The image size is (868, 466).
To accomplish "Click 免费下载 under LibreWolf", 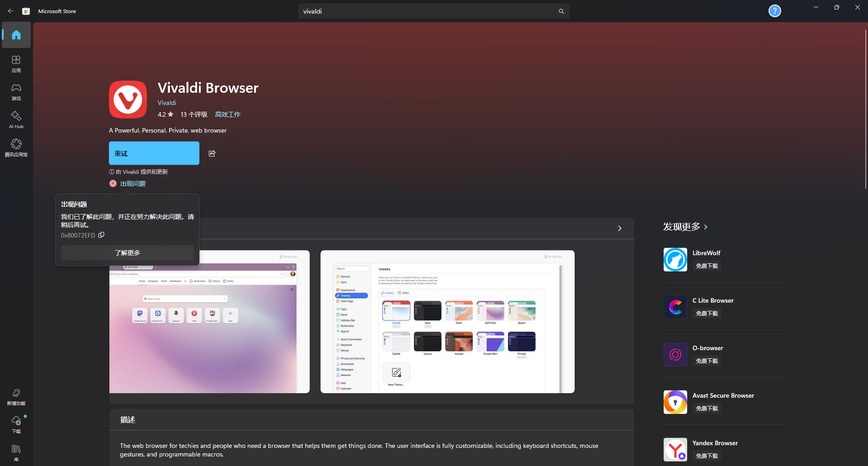I will [707, 266].
